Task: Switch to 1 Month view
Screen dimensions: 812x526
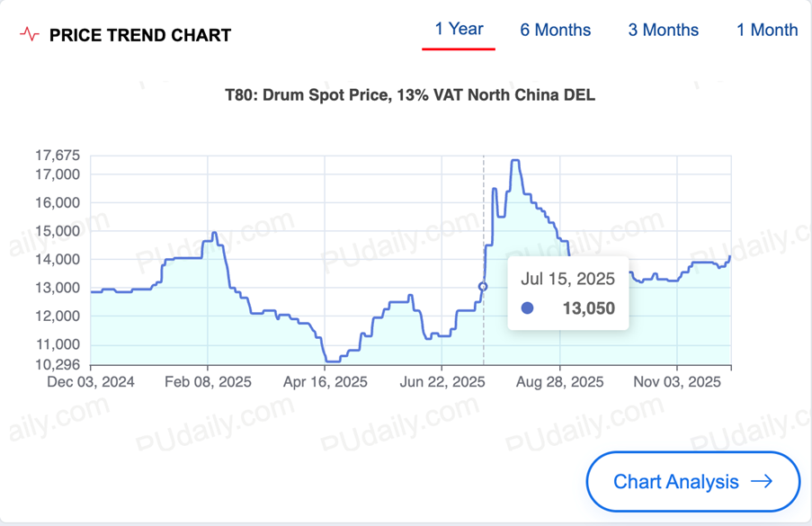Action: (766, 30)
